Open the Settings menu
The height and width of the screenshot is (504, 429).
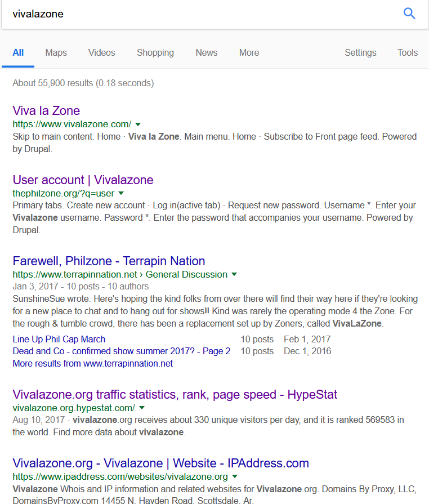360,53
